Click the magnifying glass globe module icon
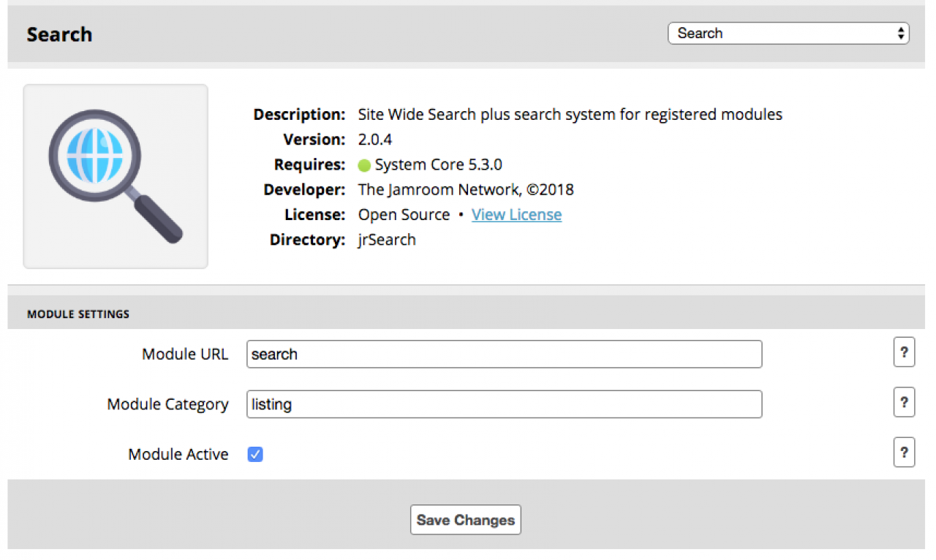 coord(116,176)
